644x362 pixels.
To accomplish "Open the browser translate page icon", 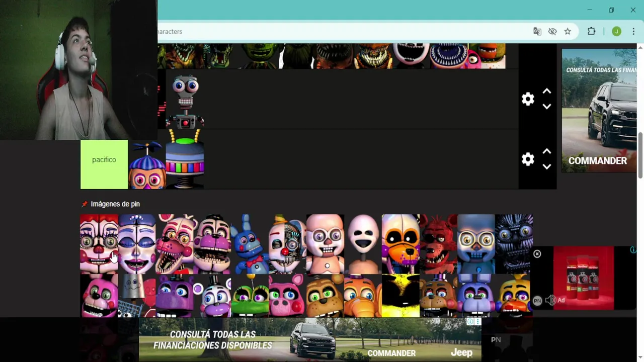I will pyautogui.click(x=537, y=32).
